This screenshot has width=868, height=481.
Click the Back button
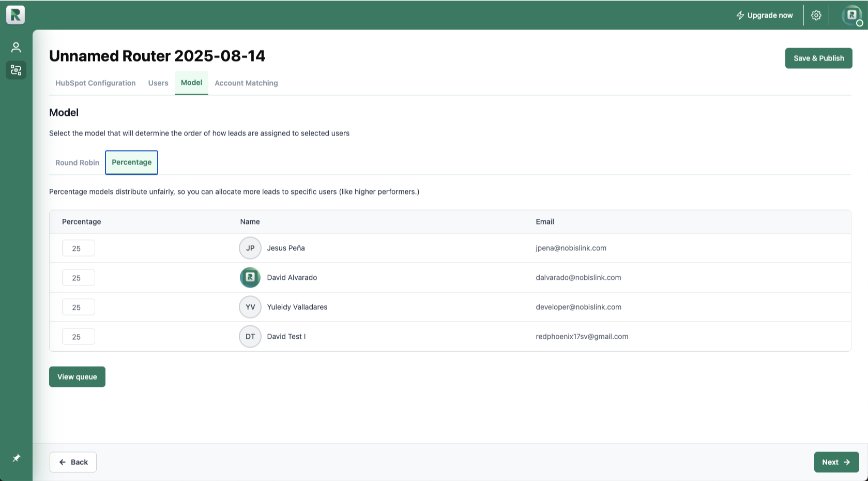pos(73,462)
